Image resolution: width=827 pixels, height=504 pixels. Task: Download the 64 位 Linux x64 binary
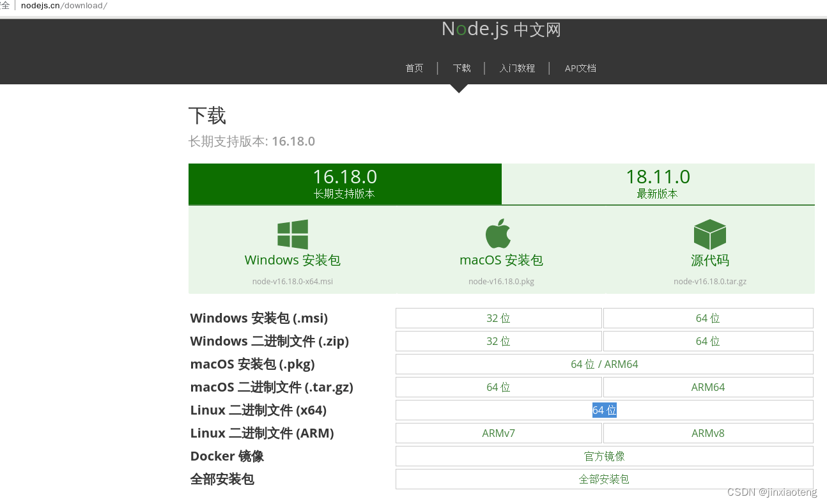point(605,410)
